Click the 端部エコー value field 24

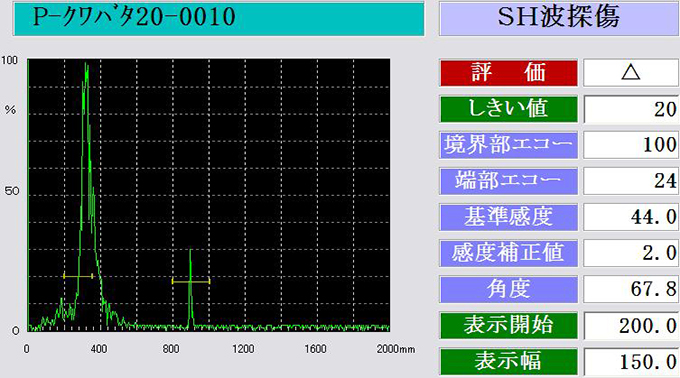631,181
